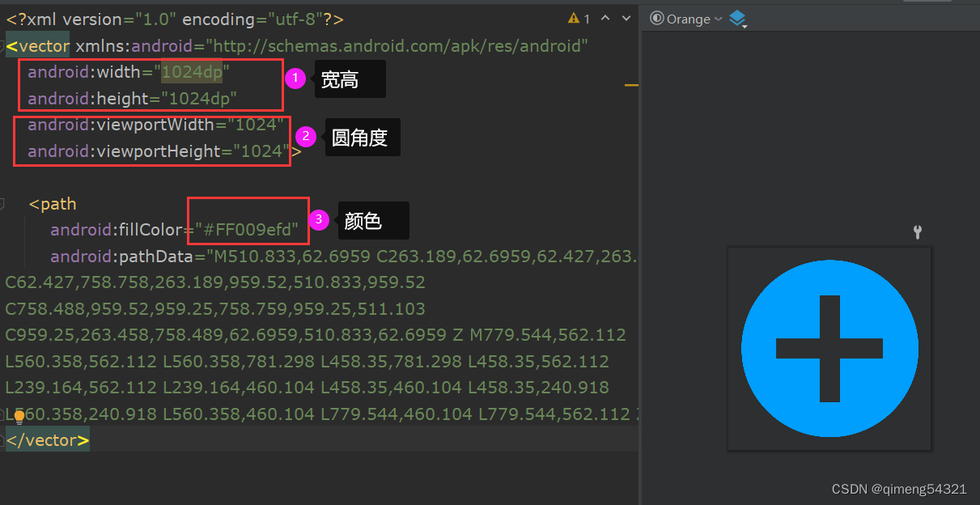Click the closing vector tag
This screenshot has height=505, width=980.
[47, 440]
